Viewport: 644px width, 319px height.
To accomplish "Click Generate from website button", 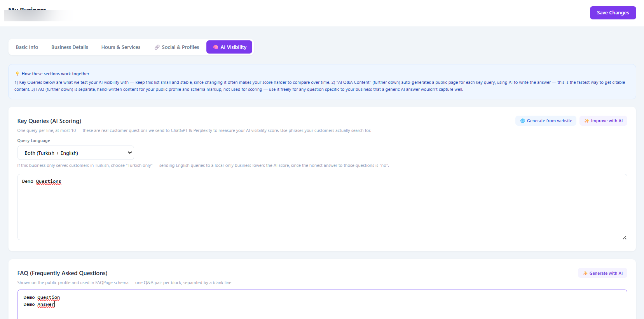I will click(x=546, y=121).
